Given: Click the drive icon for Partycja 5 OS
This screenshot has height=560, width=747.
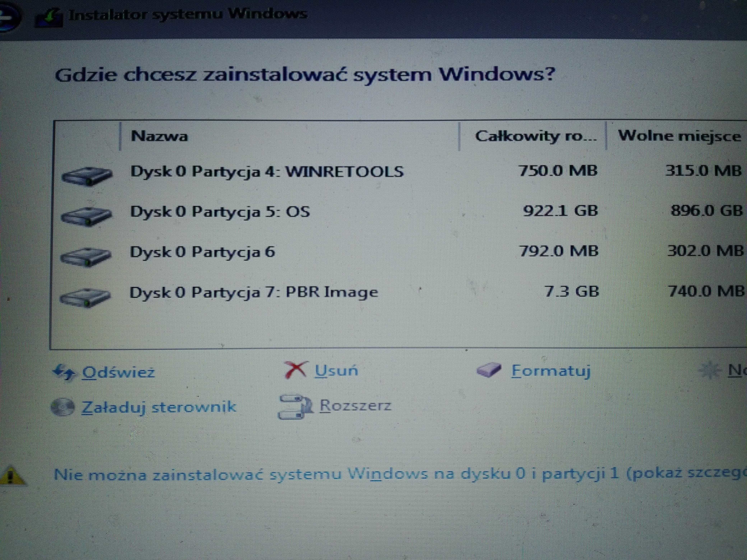Looking at the screenshot, I should coord(86,216).
